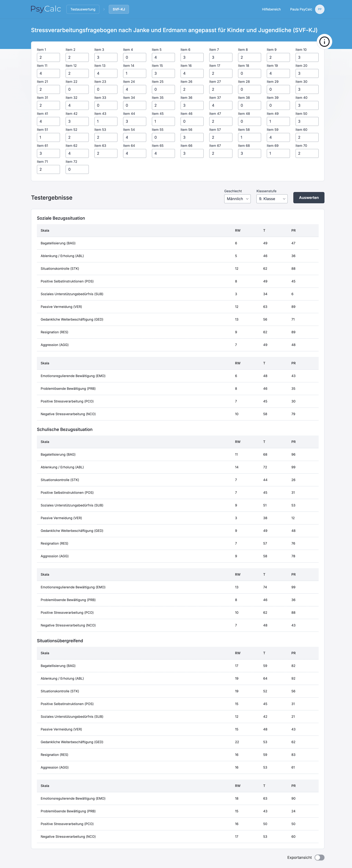Screen dimensions: 352x868
Task: Click the Item 35 input field
Action: coord(163,105)
